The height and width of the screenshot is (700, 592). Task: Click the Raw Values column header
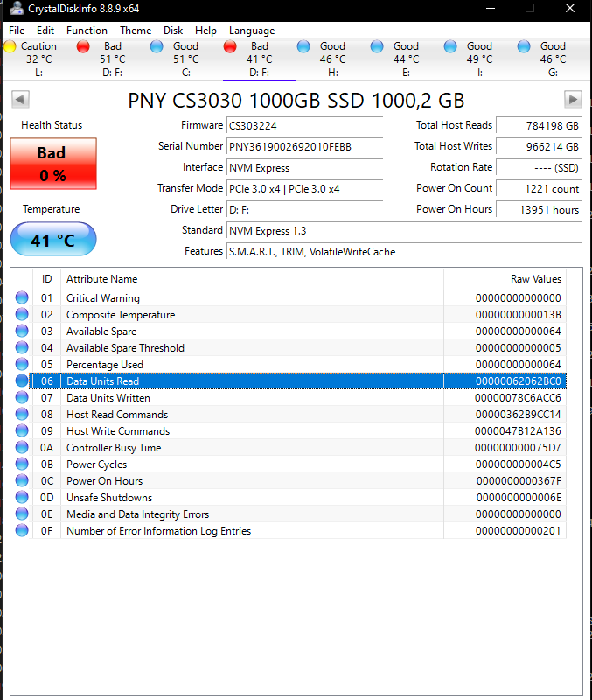(x=505, y=279)
